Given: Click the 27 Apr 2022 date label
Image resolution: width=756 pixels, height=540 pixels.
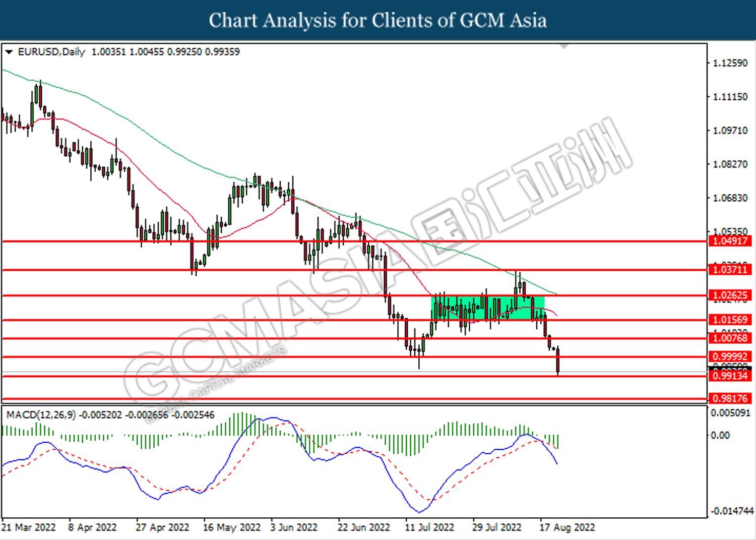Looking at the screenshot, I should coord(162,527).
